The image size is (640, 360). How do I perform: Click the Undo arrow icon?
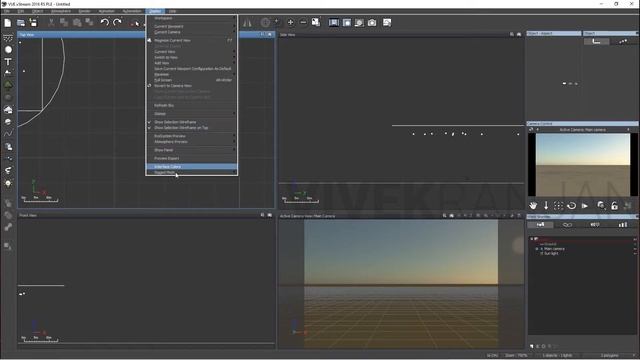tap(104, 22)
